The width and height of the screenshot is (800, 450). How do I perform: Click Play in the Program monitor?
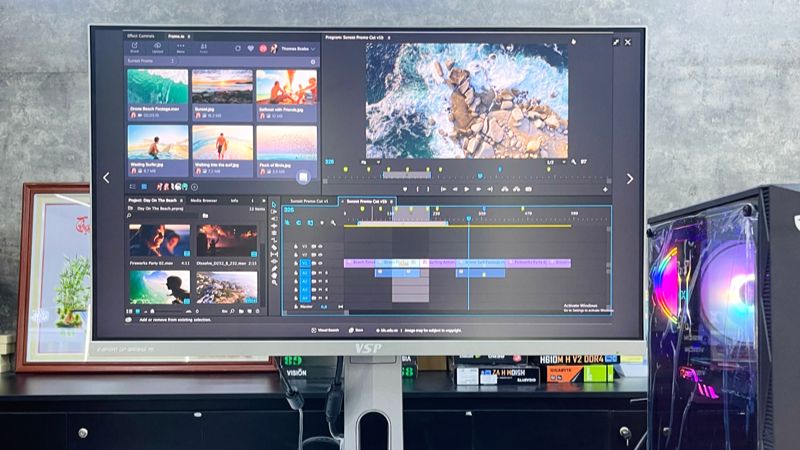(x=466, y=189)
